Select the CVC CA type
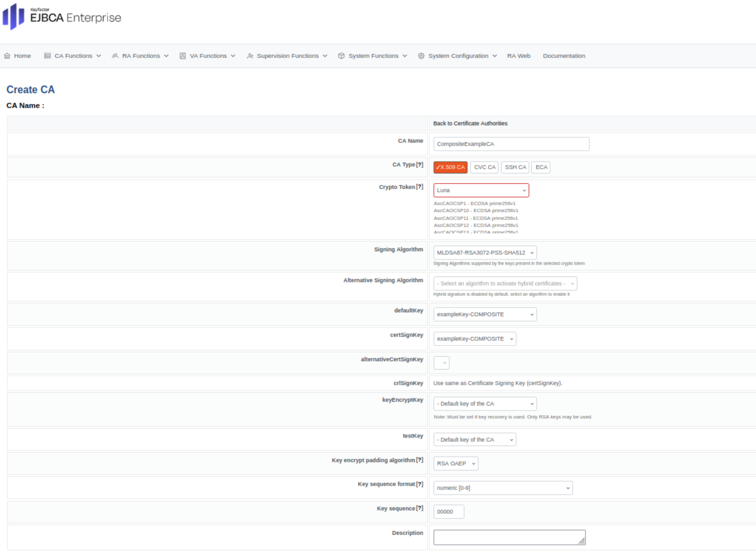 tap(484, 167)
